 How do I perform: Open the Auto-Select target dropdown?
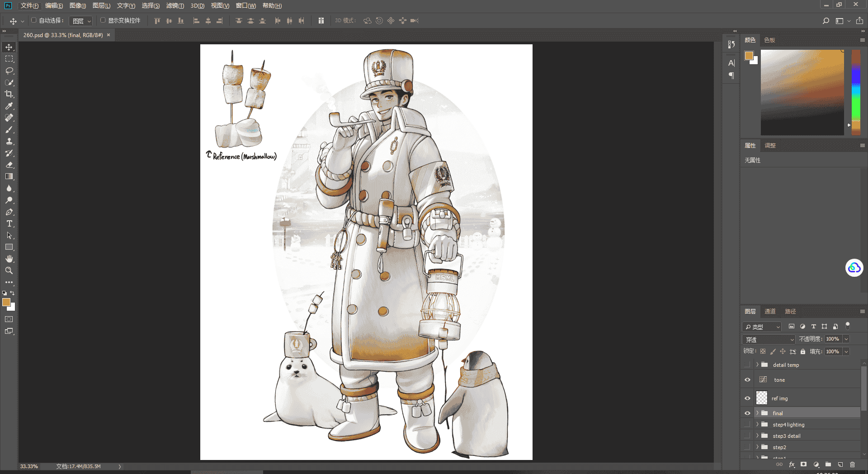(81, 21)
